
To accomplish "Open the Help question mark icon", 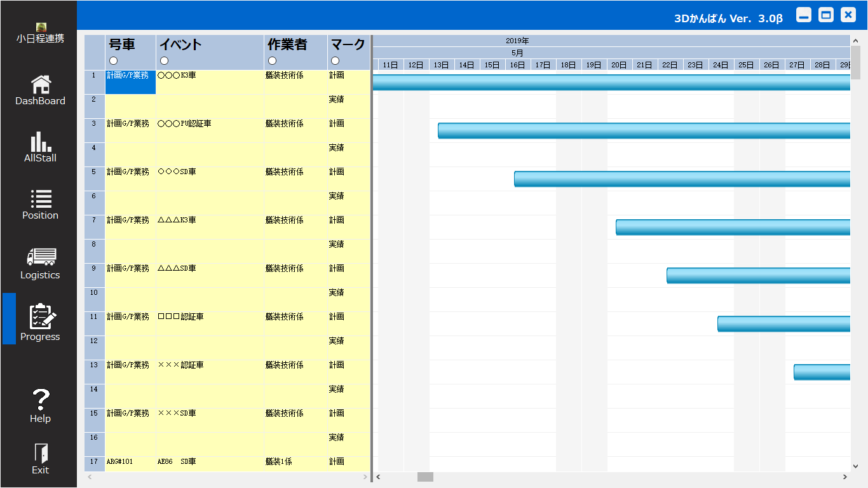I will tap(41, 400).
